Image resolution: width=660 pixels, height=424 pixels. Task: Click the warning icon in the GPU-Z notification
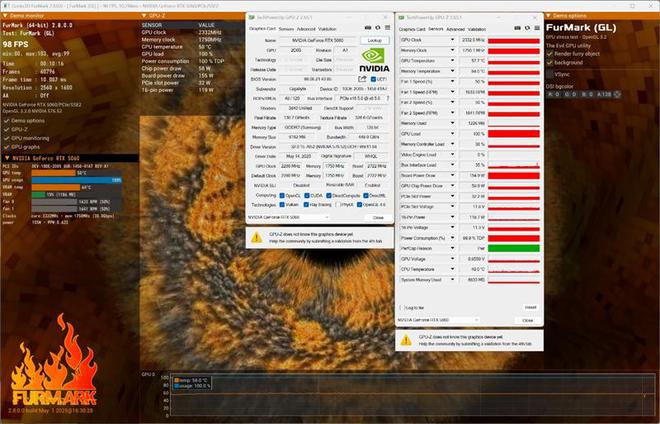(x=257, y=232)
